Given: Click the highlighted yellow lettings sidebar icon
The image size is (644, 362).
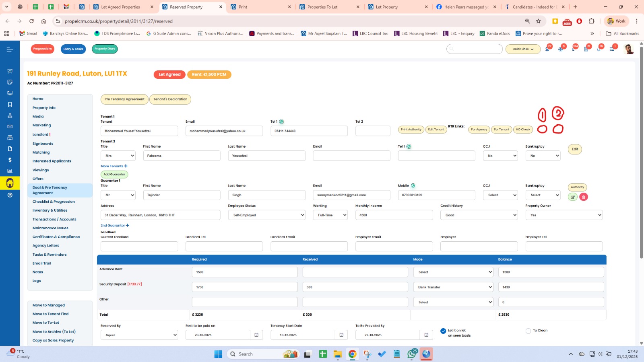Looking at the screenshot, I should (10, 183).
